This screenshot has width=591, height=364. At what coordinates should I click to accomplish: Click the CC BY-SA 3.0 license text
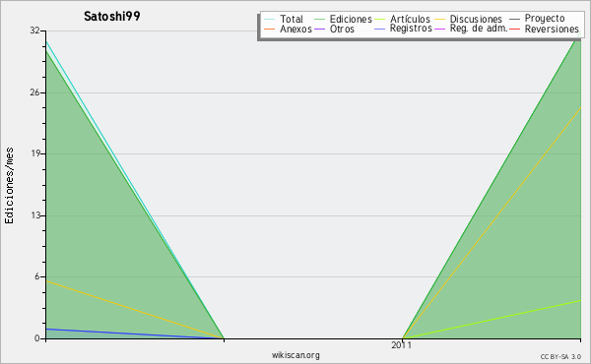[x=560, y=357]
